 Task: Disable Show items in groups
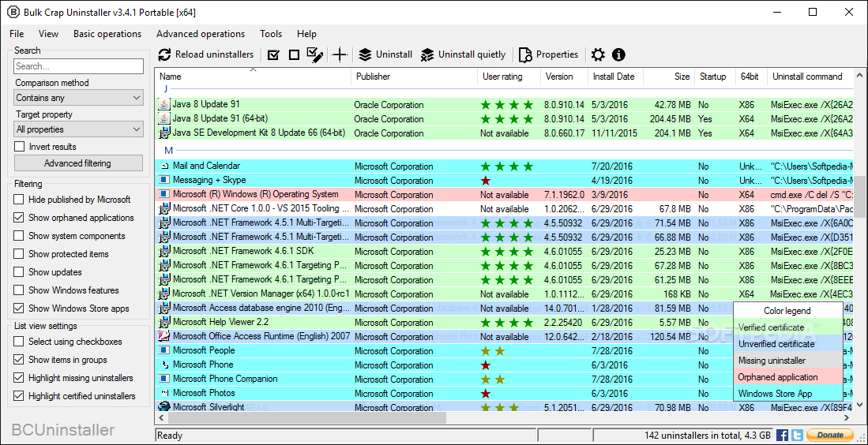[x=19, y=360]
